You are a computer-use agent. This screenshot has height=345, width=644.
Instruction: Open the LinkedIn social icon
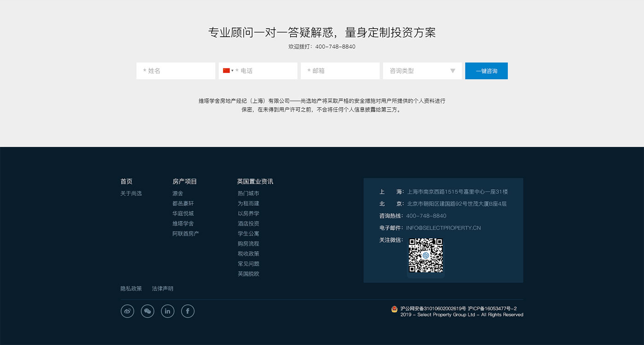[x=167, y=311]
